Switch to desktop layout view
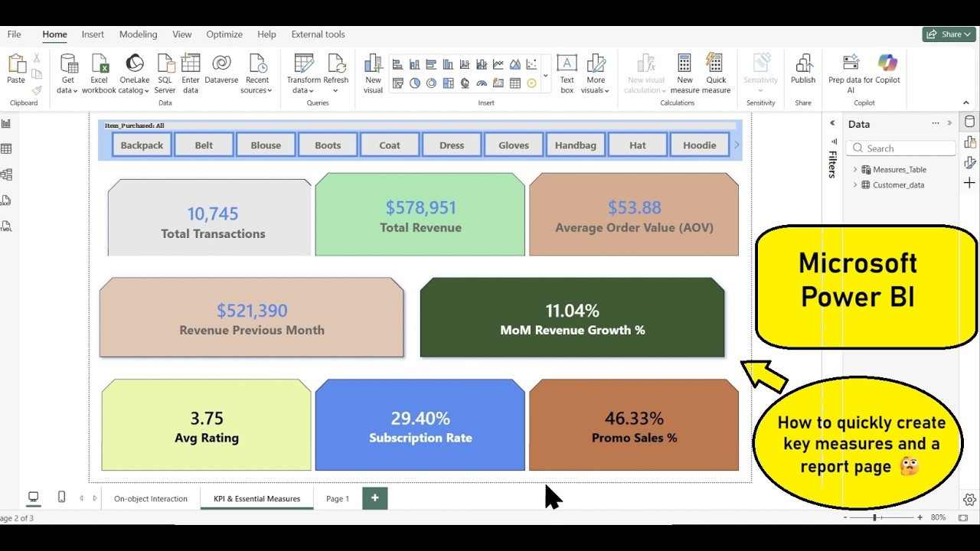Image resolution: width=980 pixels, height=551 pixels. [x=33, y=497]
